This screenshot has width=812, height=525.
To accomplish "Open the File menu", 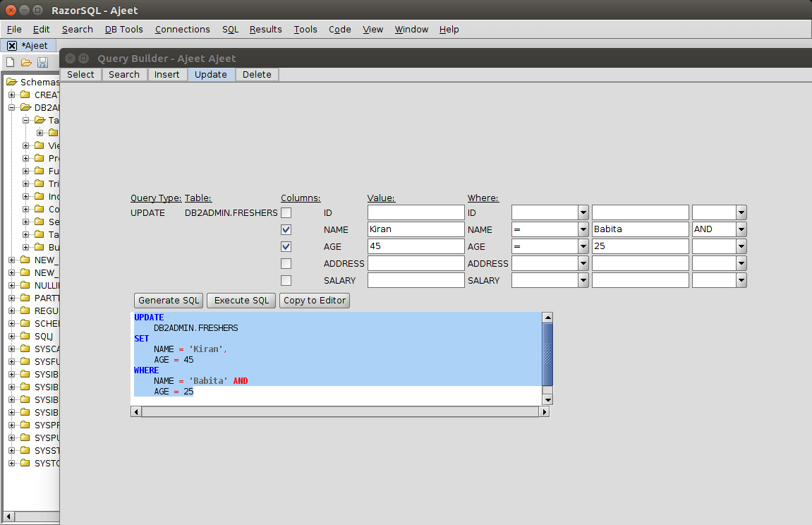I will coord(14,30).
